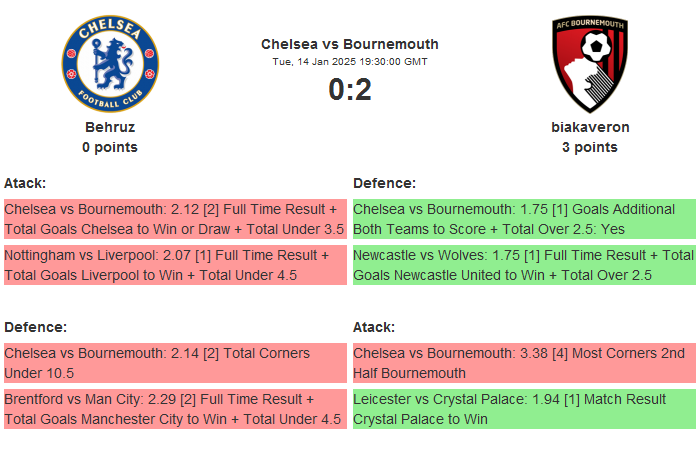Select Behruz's 0 points label
The width and height of the screenshot is (700, 460).
110,147
